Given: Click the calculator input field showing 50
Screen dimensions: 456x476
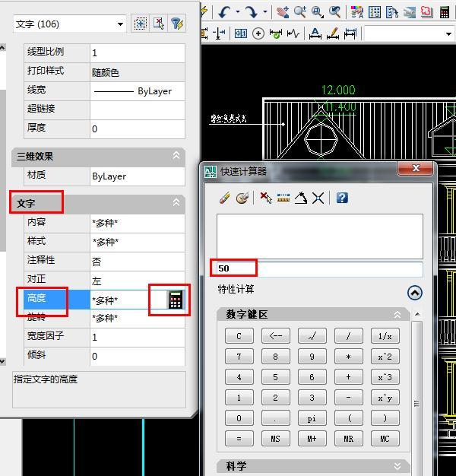Looking at the screenshot, I should pos(320,268).
